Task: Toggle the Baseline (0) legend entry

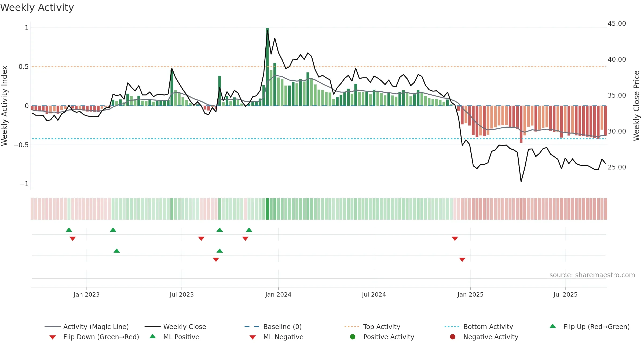Action: [273, 327]
